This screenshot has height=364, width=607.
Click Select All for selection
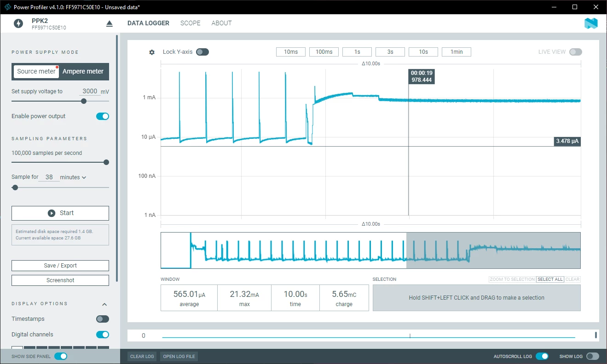click(x=550, y=279)
